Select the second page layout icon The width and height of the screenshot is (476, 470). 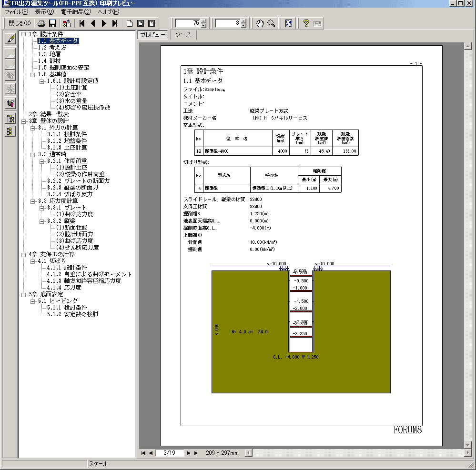point(140,23)
